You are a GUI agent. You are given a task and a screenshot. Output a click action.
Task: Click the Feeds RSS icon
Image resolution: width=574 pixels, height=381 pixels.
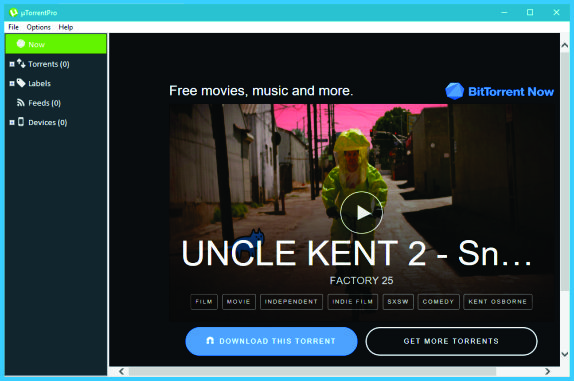click(x=21, y=103)
